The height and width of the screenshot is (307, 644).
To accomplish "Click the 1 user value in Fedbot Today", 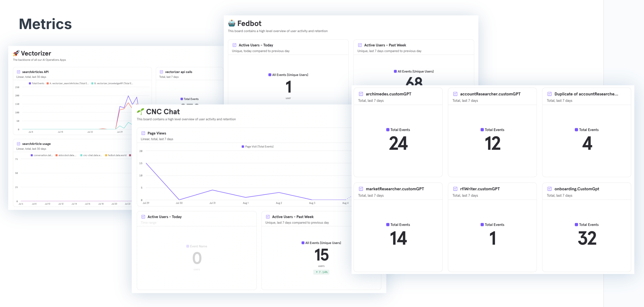I will (288, 87).
